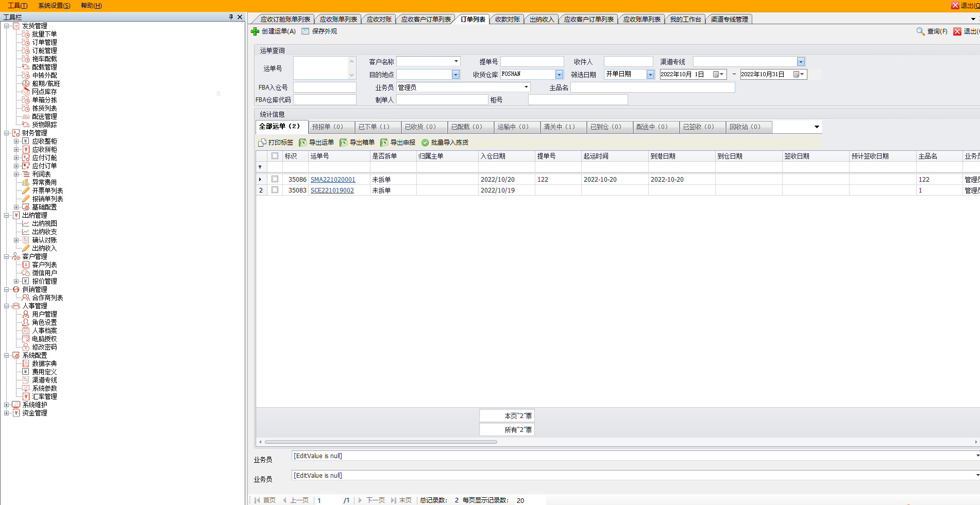Toggle the select-all checkbox in table header
The image size is (980, 505).
tap(275, 156)
